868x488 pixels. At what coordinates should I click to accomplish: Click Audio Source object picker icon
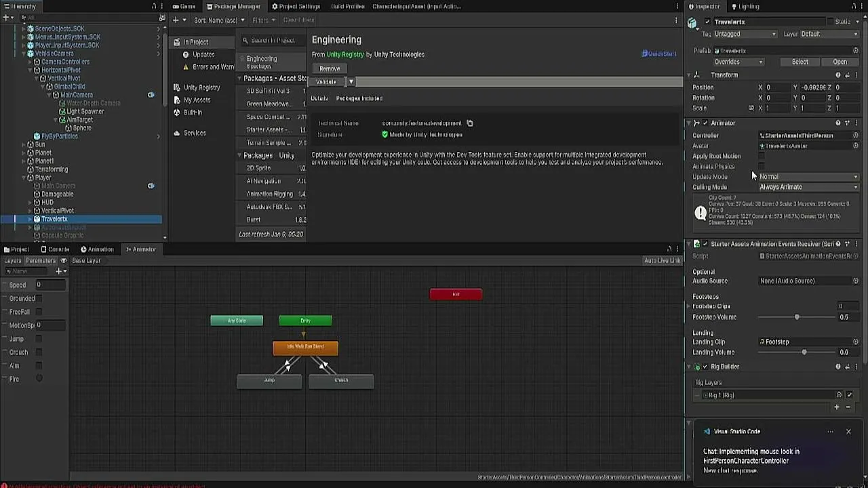tap(856, 281)
